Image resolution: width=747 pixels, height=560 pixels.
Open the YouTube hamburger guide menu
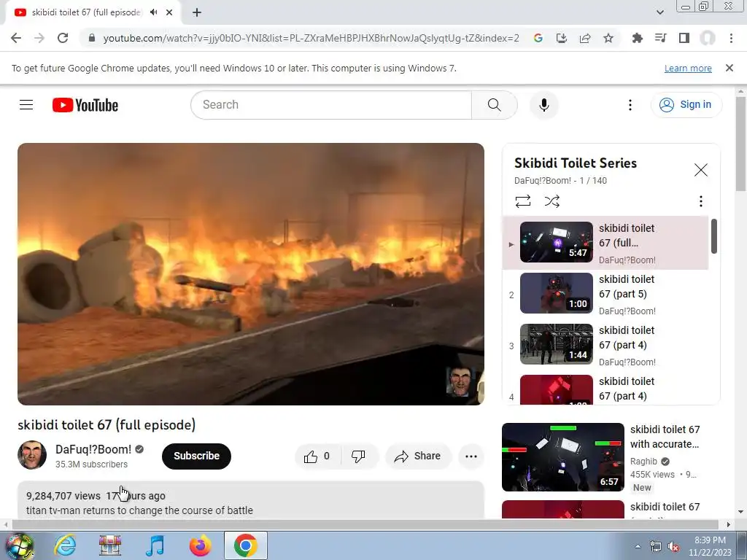pyautogui.click(x=26, y=105)
